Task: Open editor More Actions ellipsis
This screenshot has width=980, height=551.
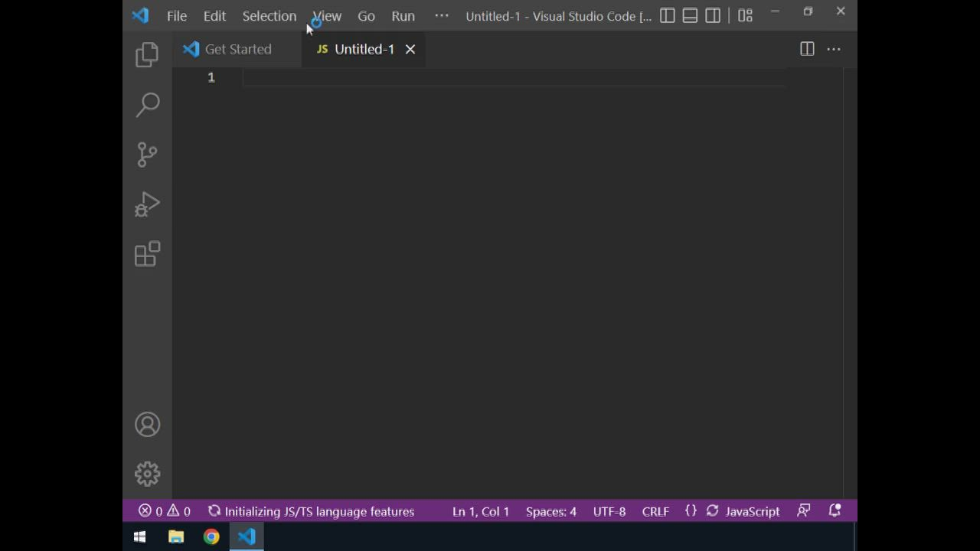Action: coord(834,49)
